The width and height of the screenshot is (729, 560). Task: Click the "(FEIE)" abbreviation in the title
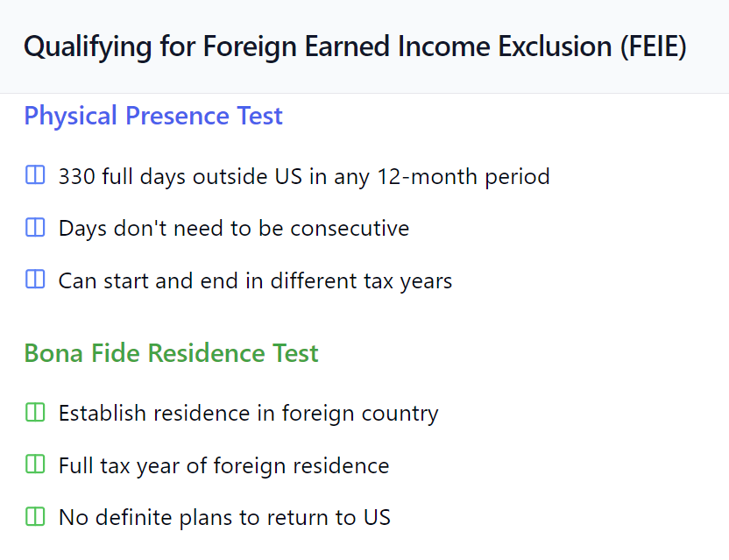pos(652,46)
